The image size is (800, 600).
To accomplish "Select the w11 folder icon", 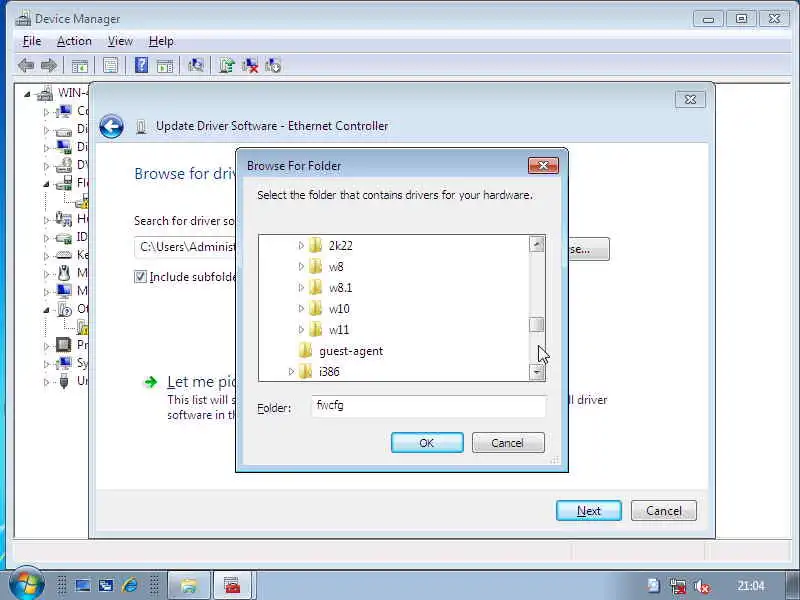I will [316, 329].
